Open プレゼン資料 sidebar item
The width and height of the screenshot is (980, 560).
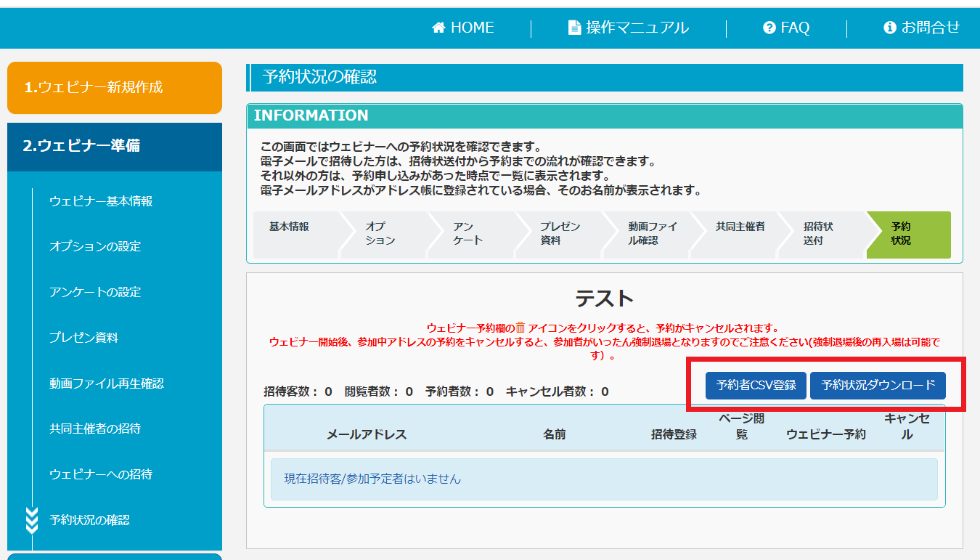[x=83, y=338]
